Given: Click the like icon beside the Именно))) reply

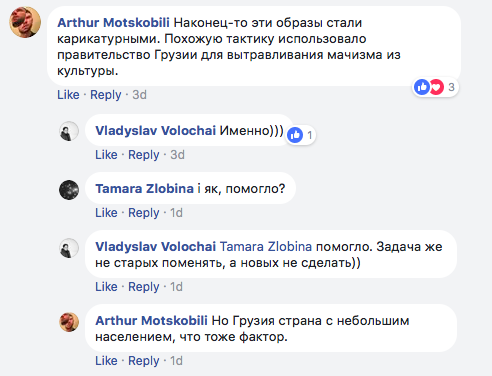Looking at the screenshot, I should click(x=295, y=135).
